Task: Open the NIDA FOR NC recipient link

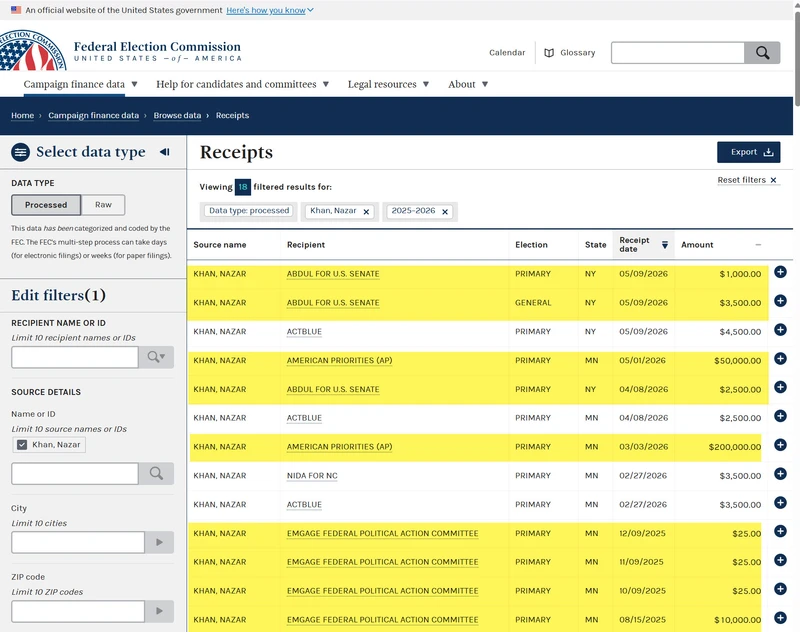Action: 312,476
